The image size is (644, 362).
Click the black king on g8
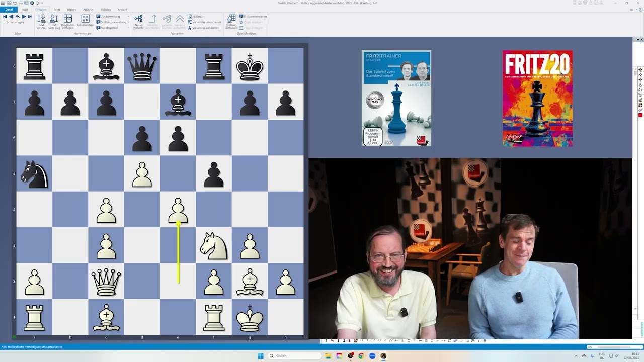(250, 66)
